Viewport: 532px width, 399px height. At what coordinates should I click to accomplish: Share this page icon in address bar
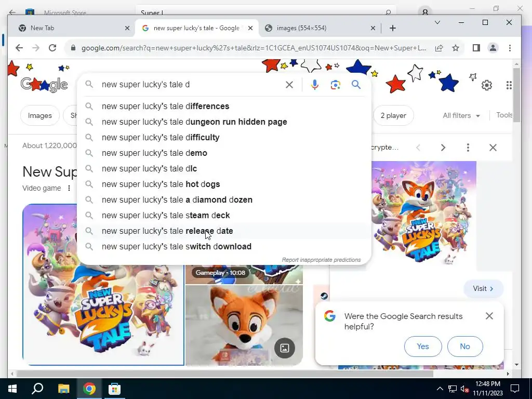click(438, 48)
